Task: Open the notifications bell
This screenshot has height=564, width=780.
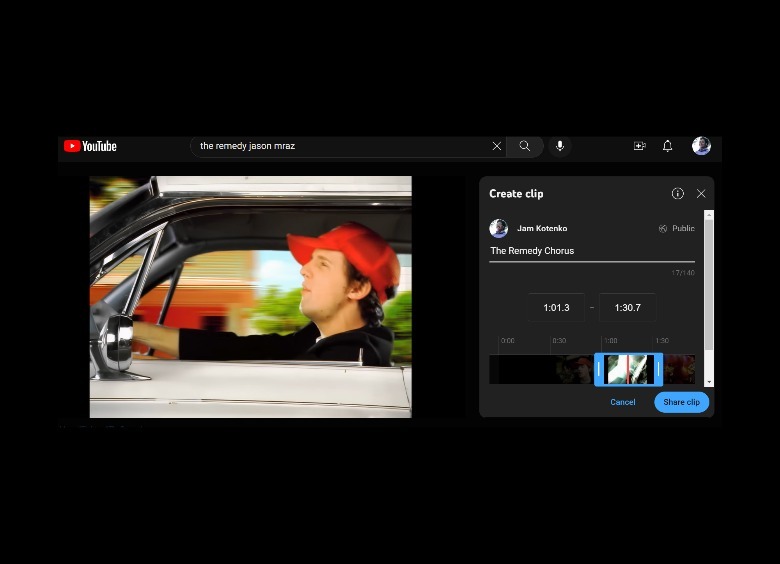Action: [x=668, y=146]
